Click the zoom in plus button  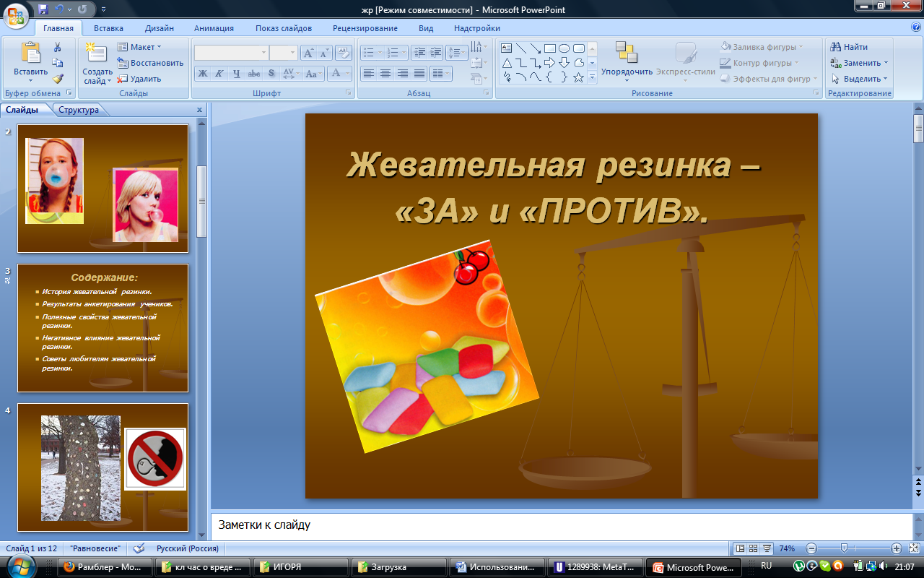[x=897, y=548]
